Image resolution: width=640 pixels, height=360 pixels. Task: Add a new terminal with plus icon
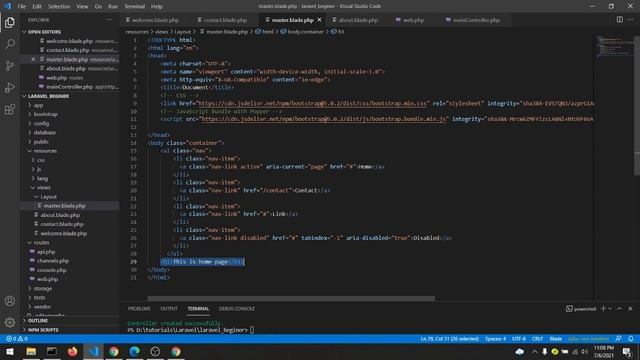pos(603,309)
